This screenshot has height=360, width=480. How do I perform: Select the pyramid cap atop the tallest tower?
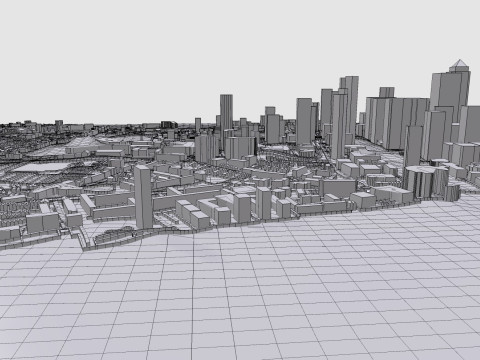tap(459, 63)
